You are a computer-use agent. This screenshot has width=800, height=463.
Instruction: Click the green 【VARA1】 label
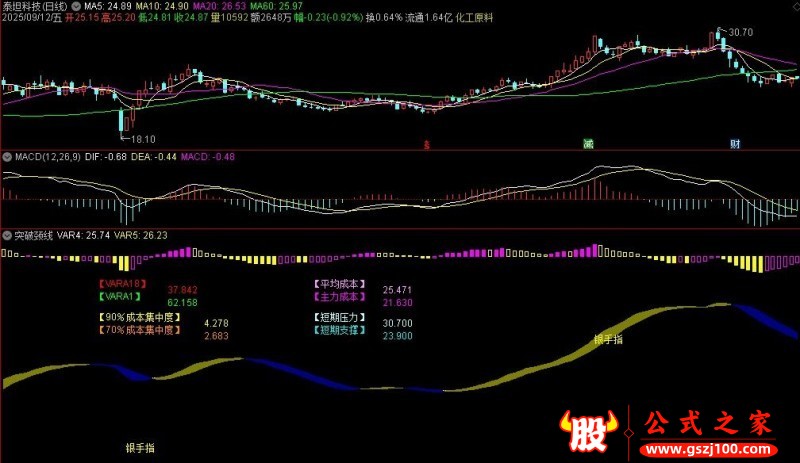coord(119,296)
